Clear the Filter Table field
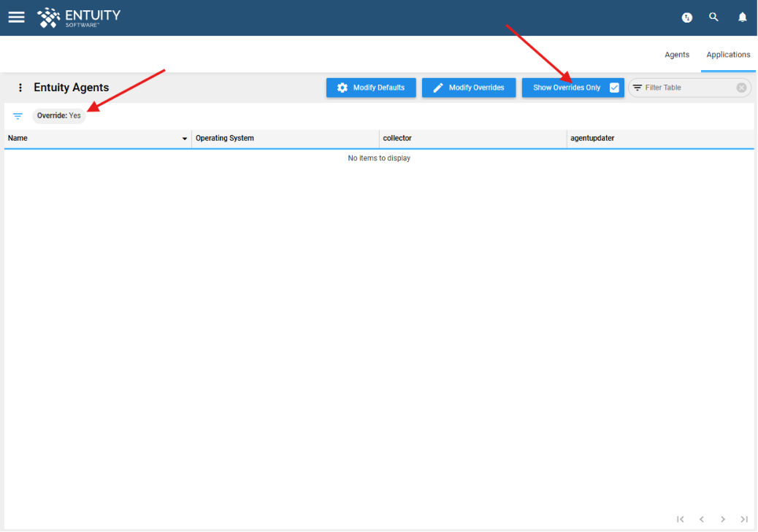The image size is (758, 532). click(741, 88)
